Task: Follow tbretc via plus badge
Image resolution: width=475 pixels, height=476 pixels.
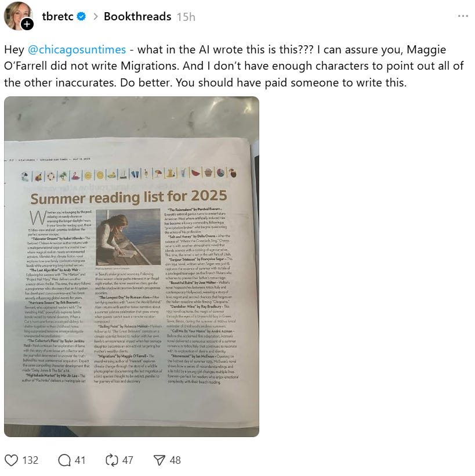Action: pyautogui.click(x=27, y=24)
